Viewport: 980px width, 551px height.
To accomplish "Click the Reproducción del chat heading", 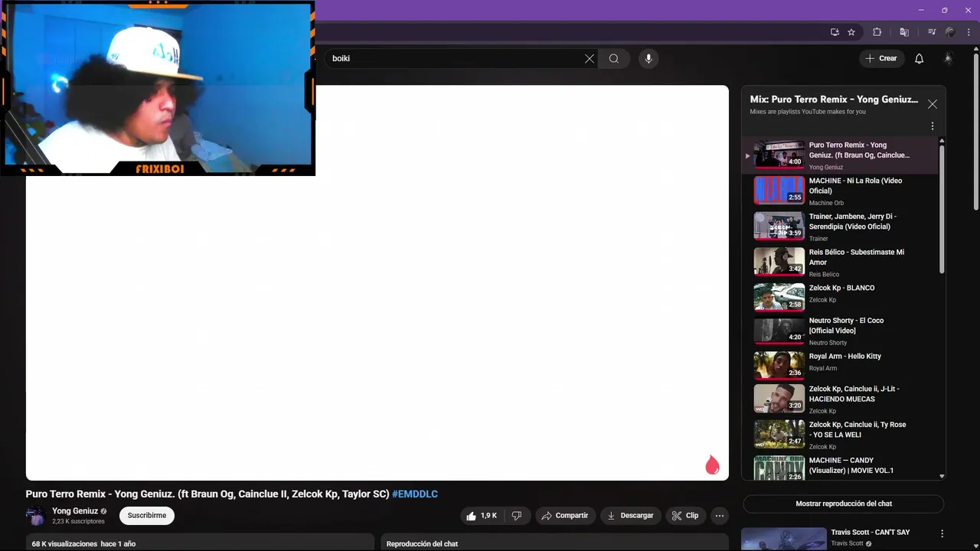I will point(422,544).
